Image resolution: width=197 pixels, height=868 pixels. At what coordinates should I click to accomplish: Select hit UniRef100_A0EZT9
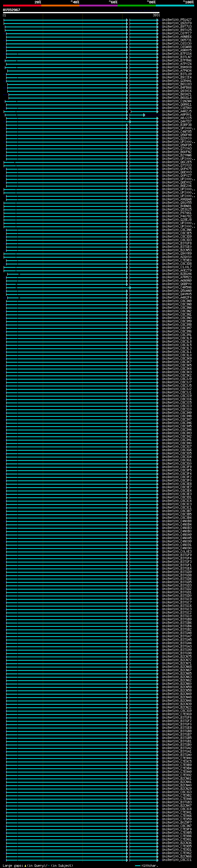tap(176, 271)
